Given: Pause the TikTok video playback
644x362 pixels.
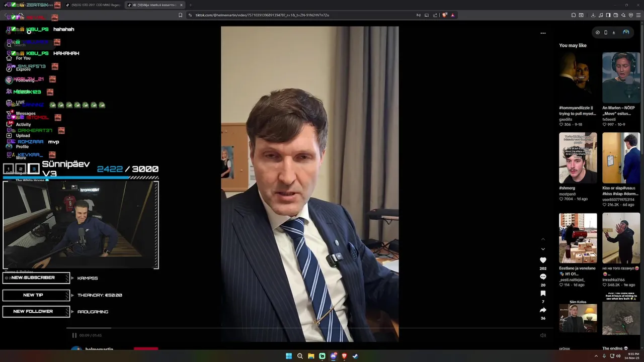Looking at the screenshot, I should click(x=74, y=335).
